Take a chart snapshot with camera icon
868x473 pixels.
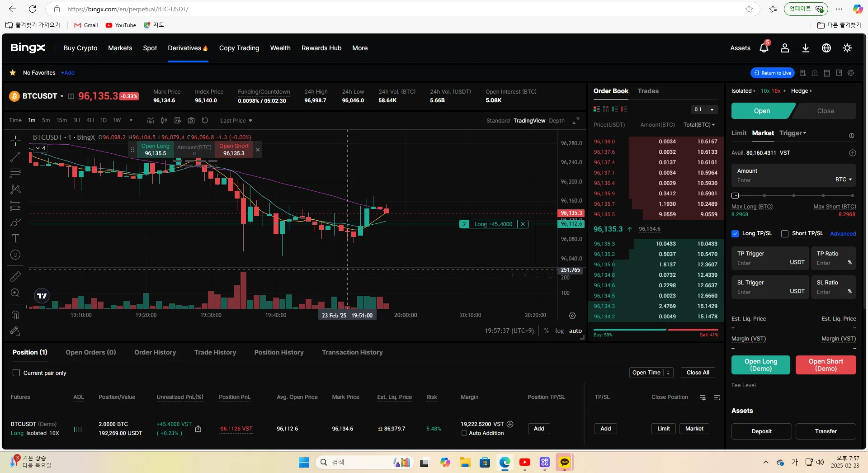(191, 120)
